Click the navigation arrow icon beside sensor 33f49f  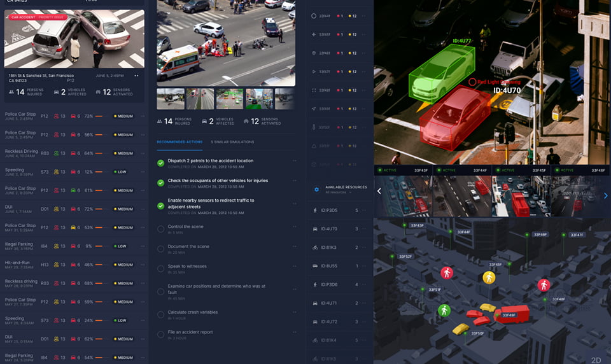(x=314, y=109)
